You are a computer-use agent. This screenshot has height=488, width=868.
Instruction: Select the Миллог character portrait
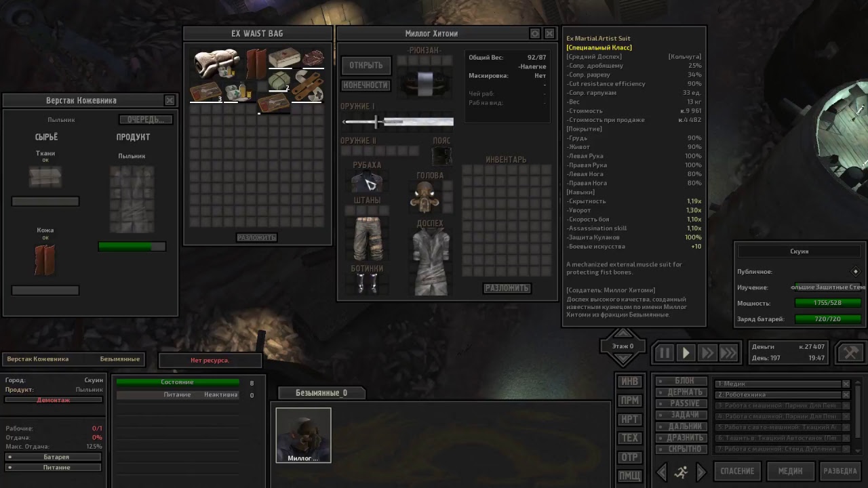pyautogui.click(x=303, y=435)
